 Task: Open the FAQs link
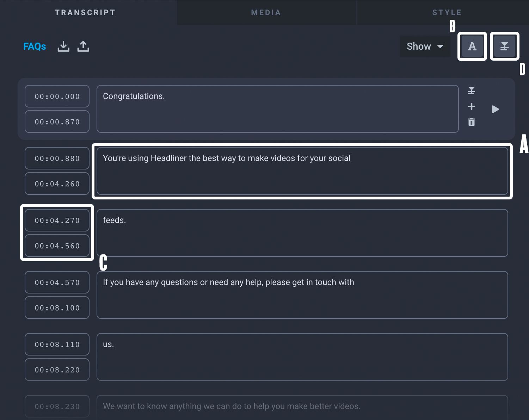(x=35, y=47)
